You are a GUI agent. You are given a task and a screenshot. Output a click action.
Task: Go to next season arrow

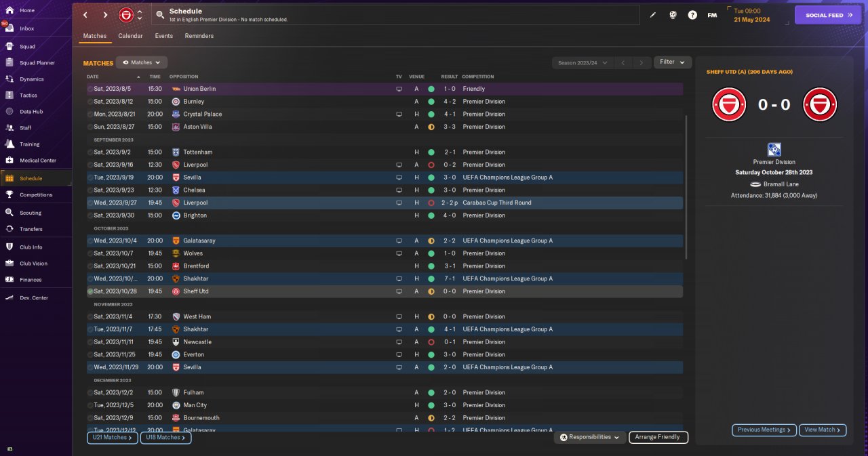point(642,62)
